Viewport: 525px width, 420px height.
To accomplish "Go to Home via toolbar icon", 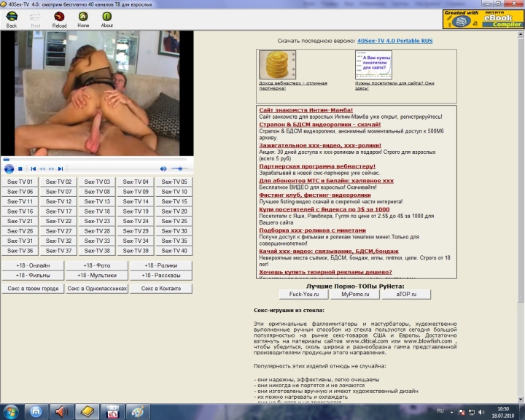I will (x=83, y=17).
